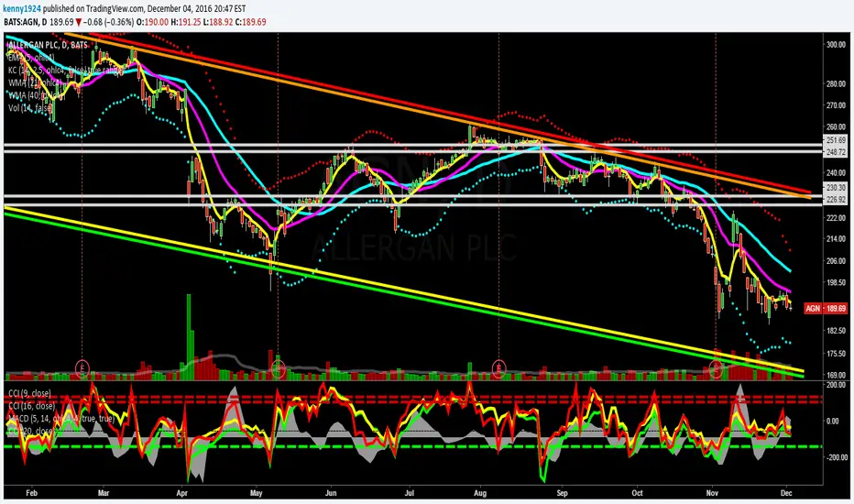
Task: Click the 214.00 price axis label
Action: point(836,238)
